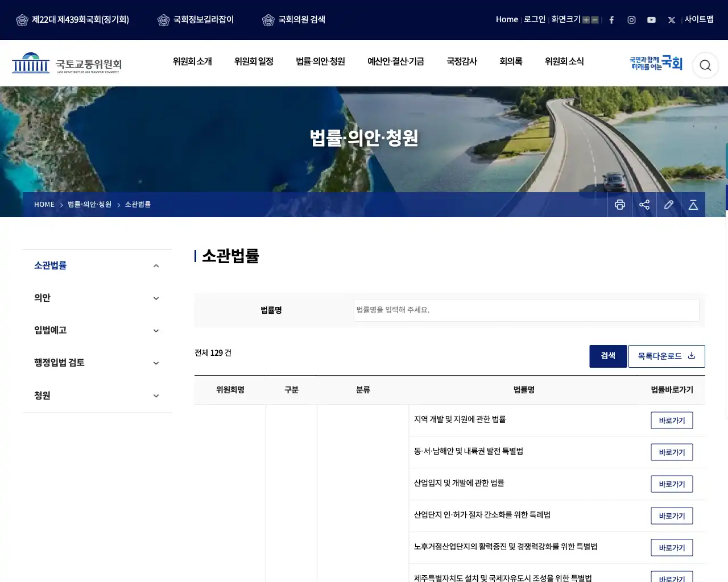Image resolution: width=728 pixels, height=582 pixels.
Task: Open the Instagram icon link
Action: click(x=631, y=20)
